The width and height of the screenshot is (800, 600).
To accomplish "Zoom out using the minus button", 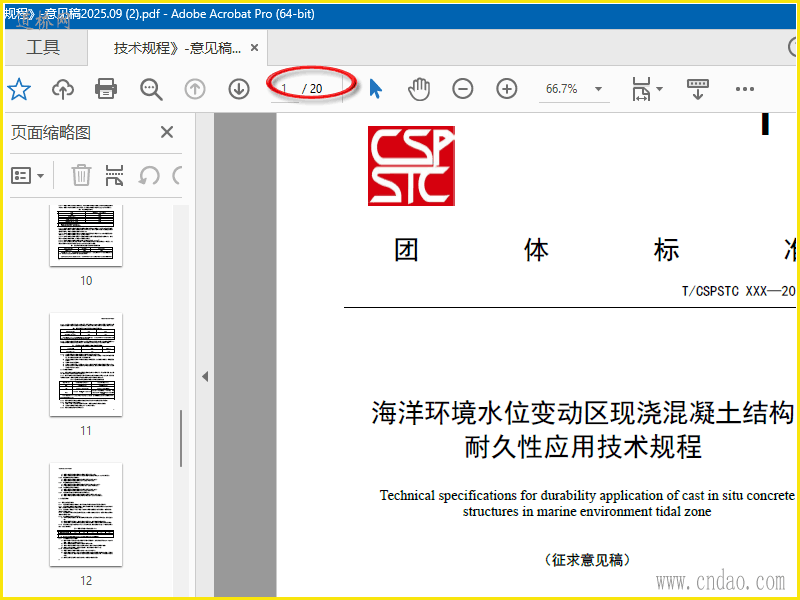I will click(x=462, y=89).
